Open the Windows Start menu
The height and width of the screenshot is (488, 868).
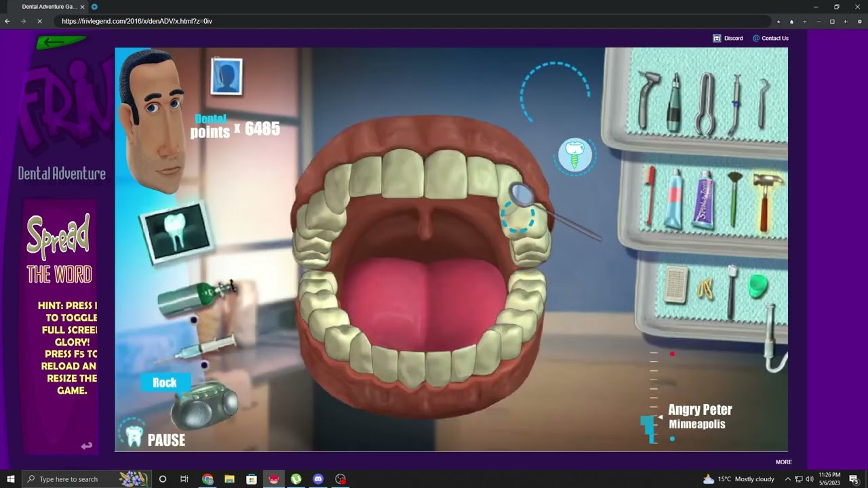pyautogui.click(x=10, y=479)
